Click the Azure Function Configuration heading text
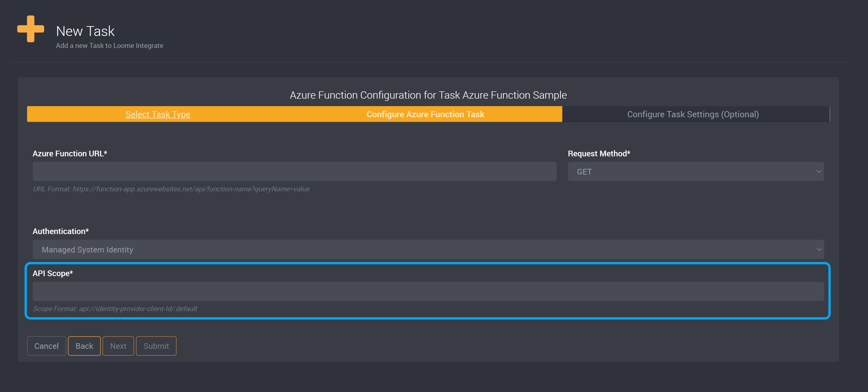Screen dimensions: 868x392 click(428, 95)
